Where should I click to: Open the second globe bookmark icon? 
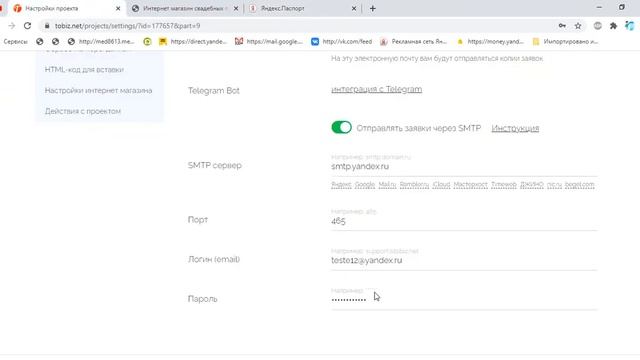(56, 41)
